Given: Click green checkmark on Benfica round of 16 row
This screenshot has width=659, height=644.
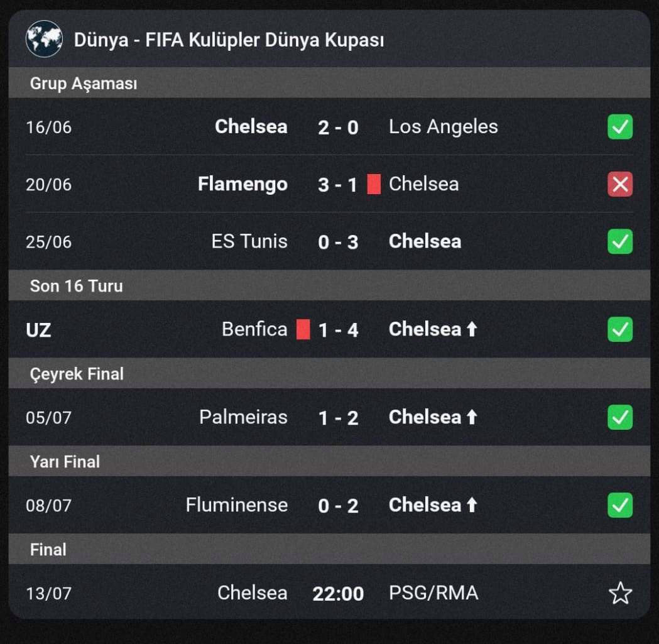Looking at the screenshot, I should coord(620,329).
